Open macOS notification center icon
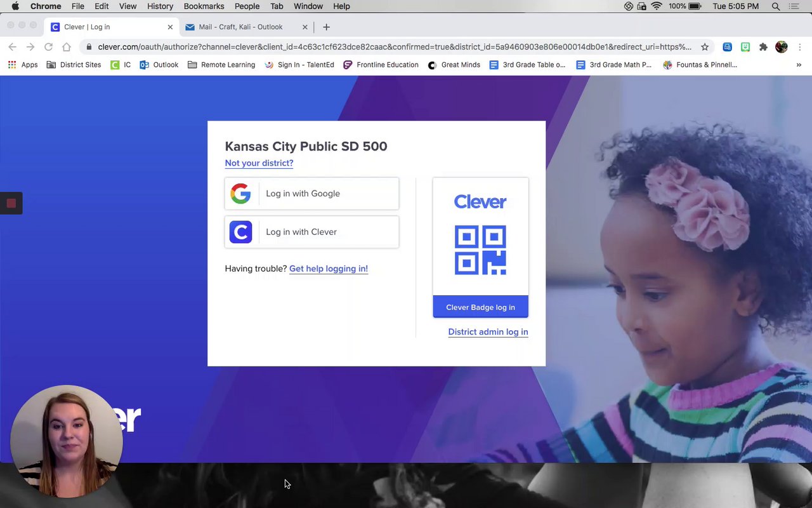812x508 pixels. 794,6
